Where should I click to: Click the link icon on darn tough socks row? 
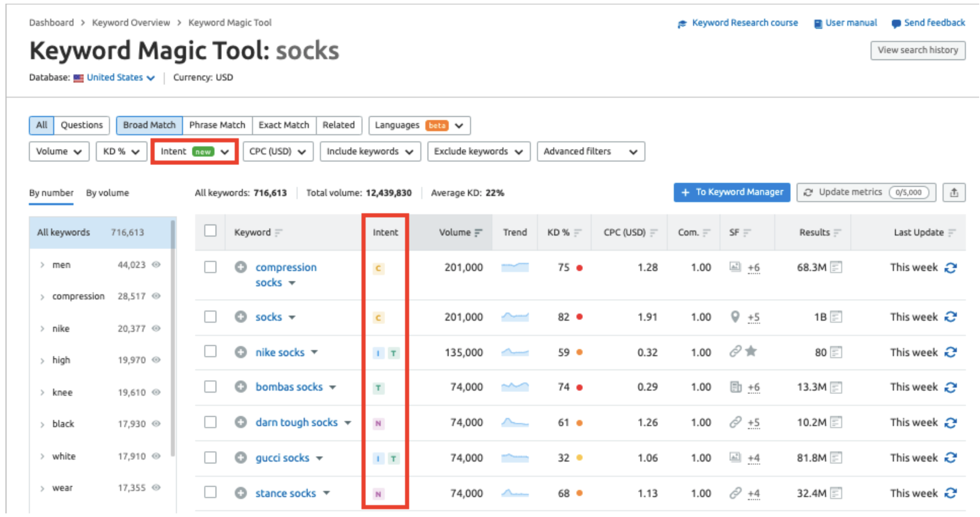point(736,423)
